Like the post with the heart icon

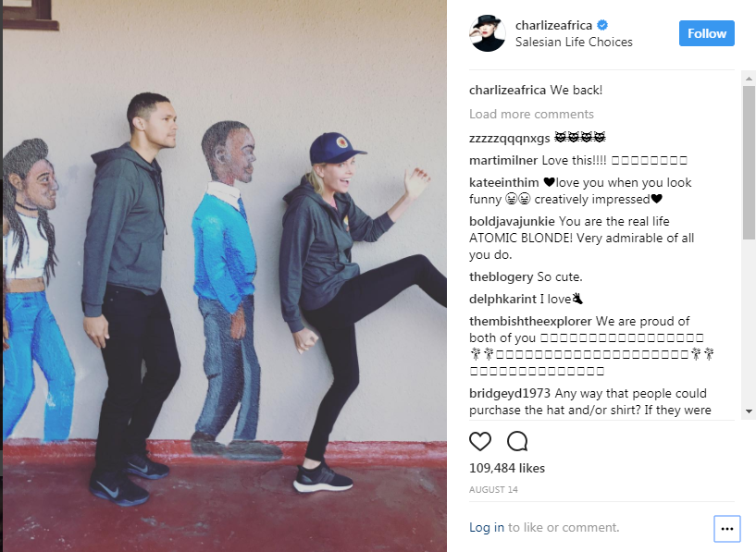pyautogui.click(x=479, y=441)
